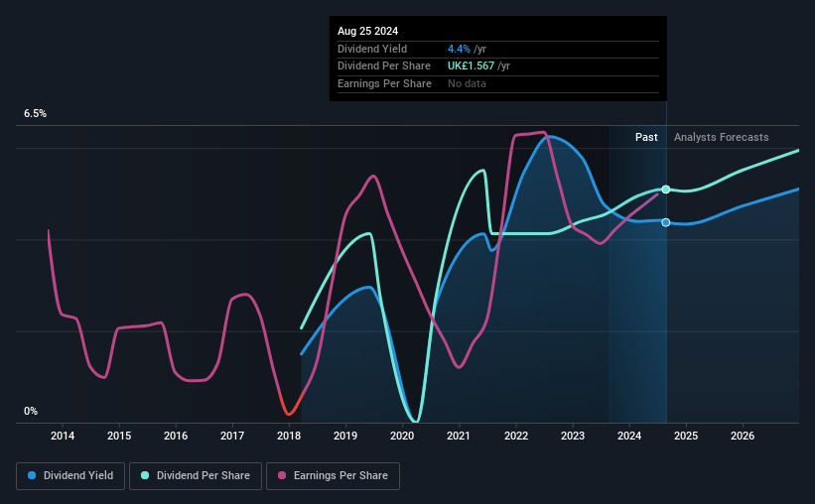Viewport: 815px width, 504px height.
Task: Select the Past region label
Action: click(x=646, y=137)
